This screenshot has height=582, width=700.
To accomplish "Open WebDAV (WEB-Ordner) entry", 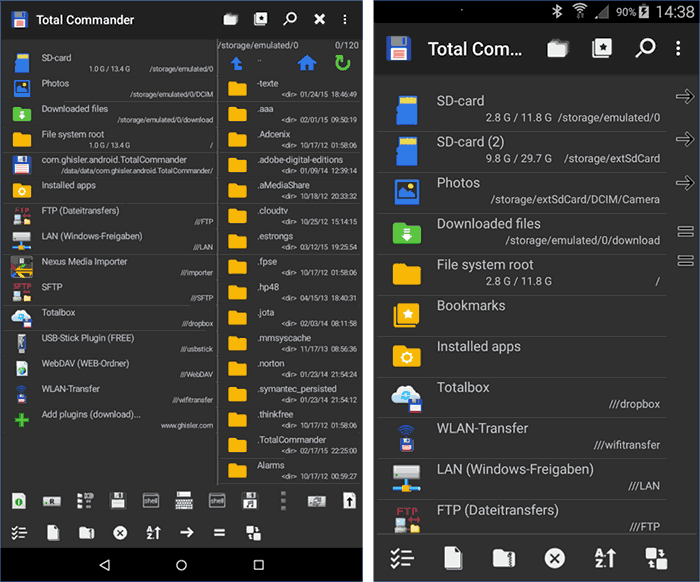I will (109, 369).
